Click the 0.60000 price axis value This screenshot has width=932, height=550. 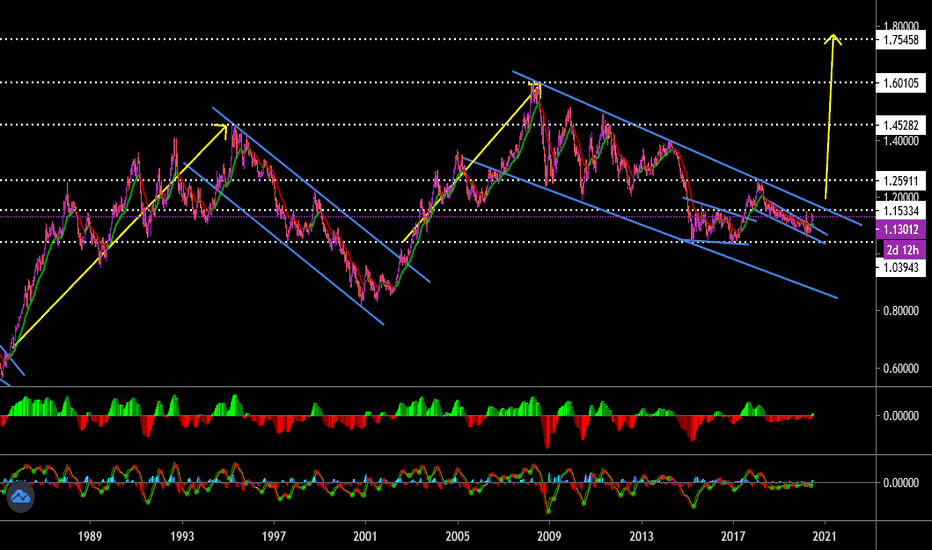coord(901,369)
